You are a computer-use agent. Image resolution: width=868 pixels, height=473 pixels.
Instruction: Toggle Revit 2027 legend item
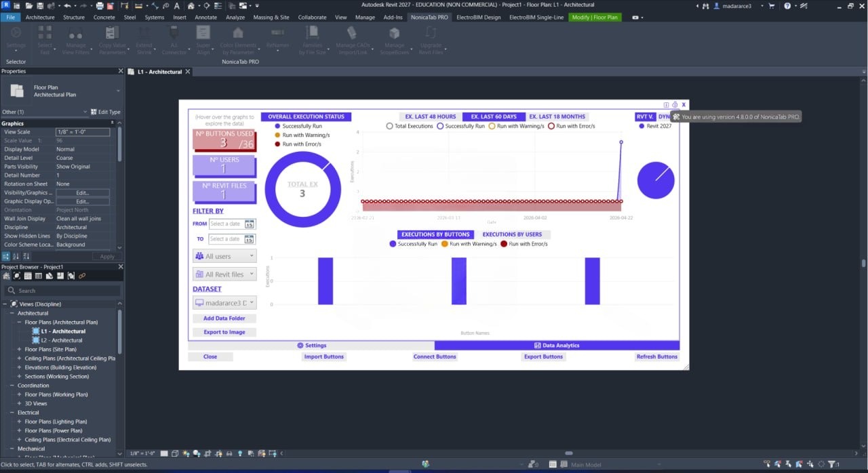click(x=655, y=126)
